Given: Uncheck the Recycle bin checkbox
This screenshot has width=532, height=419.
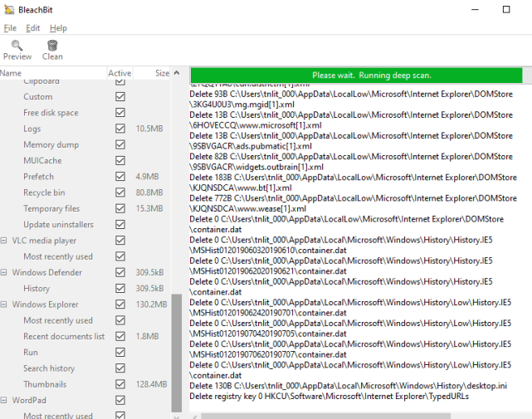Looking at the screenshot, I should pyautogui.click(x=120, y=192).
